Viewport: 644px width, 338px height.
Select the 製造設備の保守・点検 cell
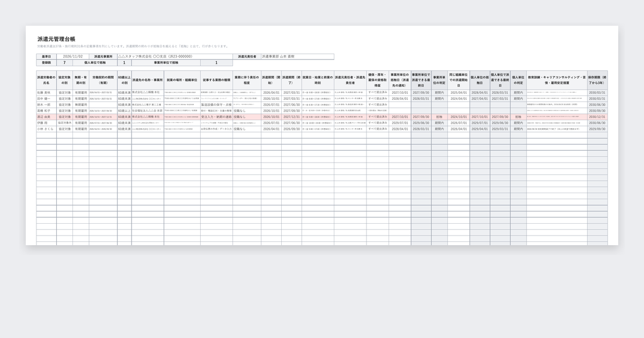(216, 105)
